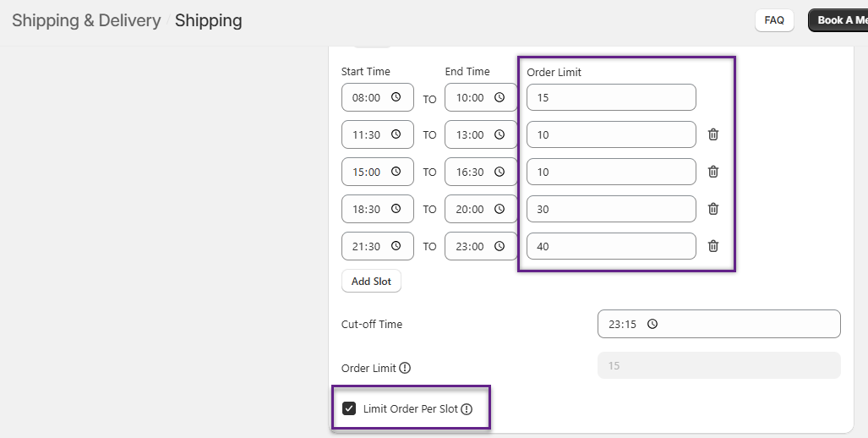Open the FAQ page
The width and height of the screenshot is (868, 438).
click(773, 20)
